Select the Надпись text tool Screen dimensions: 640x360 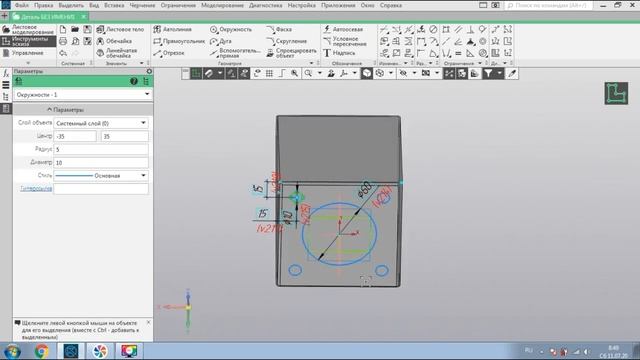pos(339,53)
